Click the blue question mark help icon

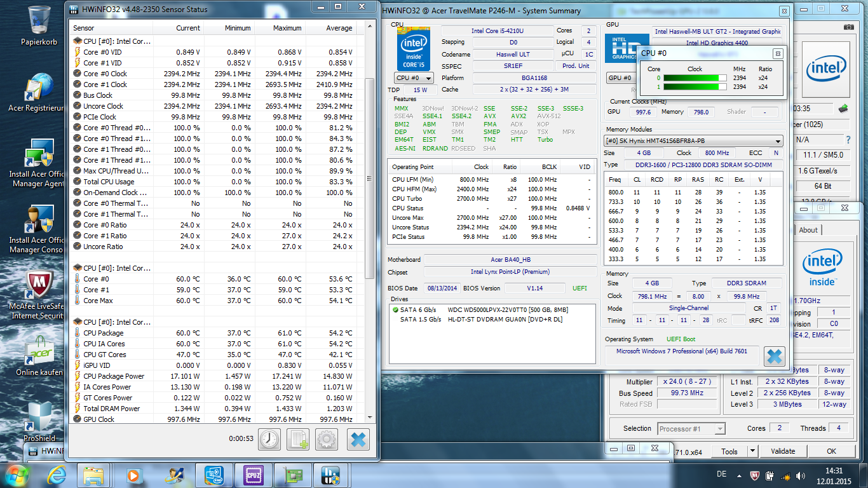pyautogui.click(x=848, y=139)
